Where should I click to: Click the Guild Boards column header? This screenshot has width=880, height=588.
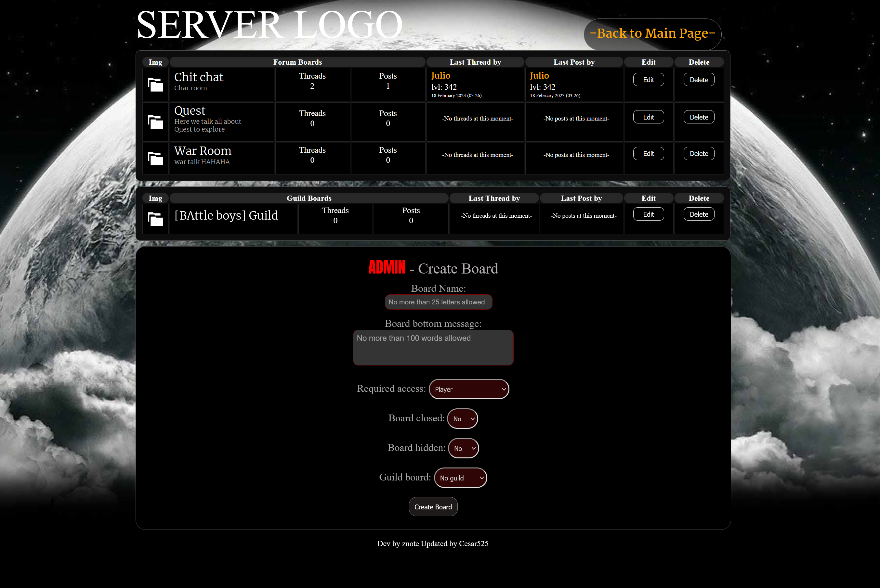click(x=309, y=198)
